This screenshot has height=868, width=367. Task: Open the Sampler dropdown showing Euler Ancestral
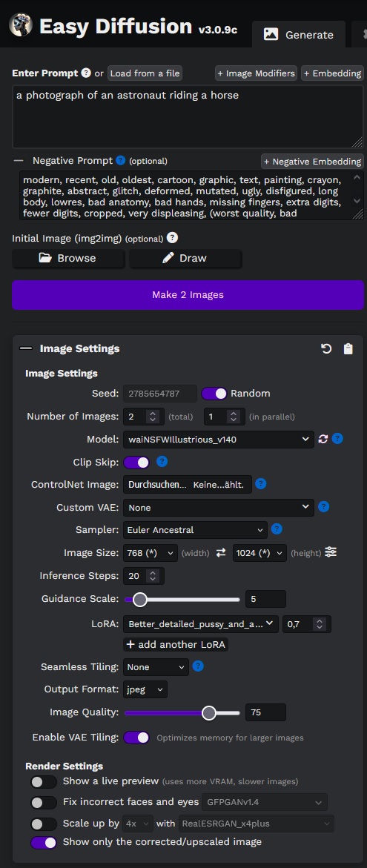click(x=196, y=530)
